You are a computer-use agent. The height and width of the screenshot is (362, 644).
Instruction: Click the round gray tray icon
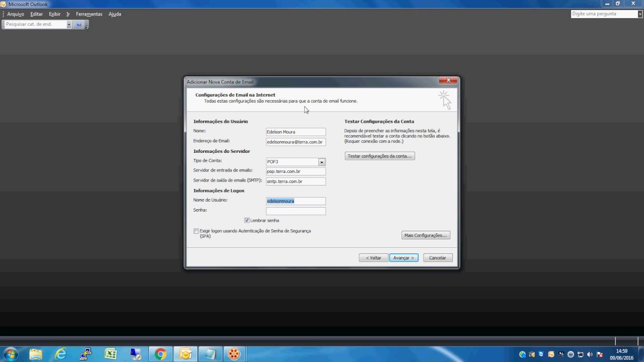(571, 354)
